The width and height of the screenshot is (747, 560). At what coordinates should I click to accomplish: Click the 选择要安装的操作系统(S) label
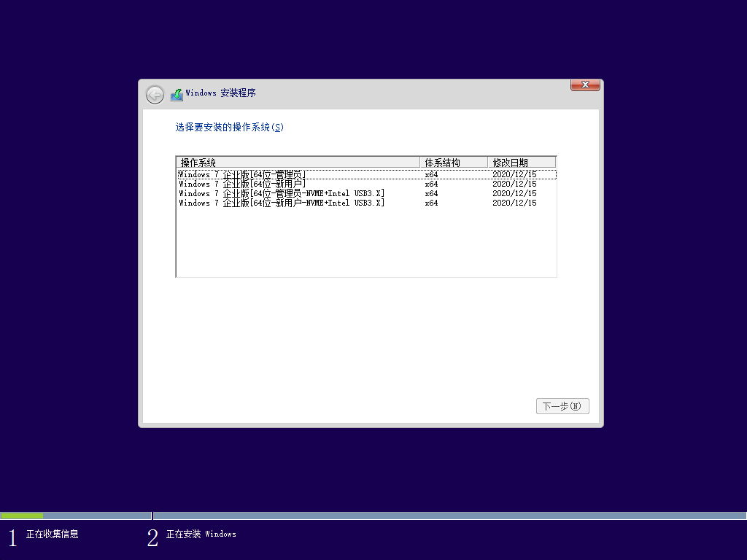(228, 127)
